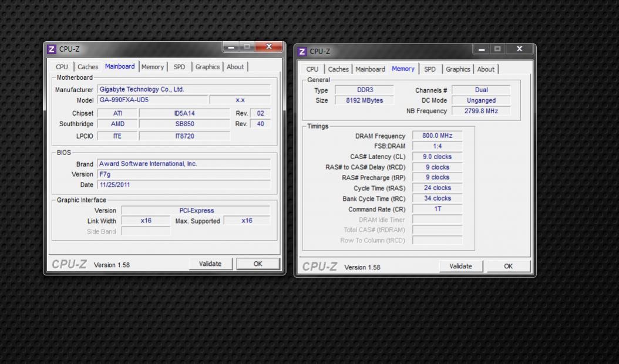The height and width of the screenshot is (364, 619).
Task: Click the 11/25/2011 BIOS date field
Action: click(184, 185)
